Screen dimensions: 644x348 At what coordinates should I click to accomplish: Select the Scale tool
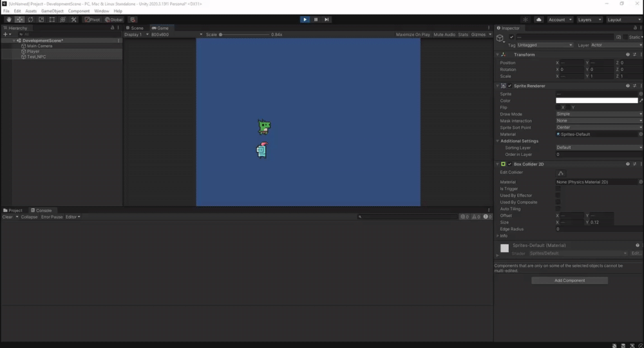(41, 19)
